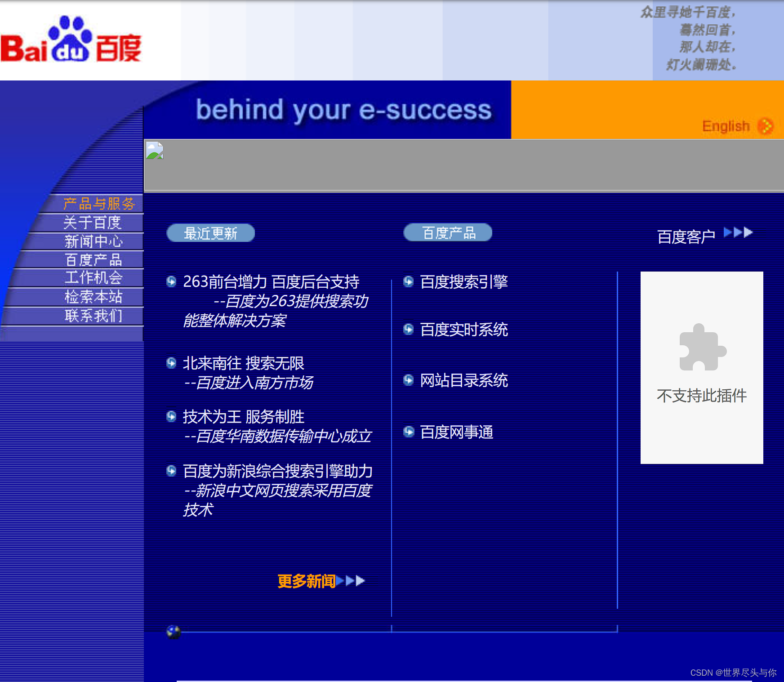
Task: Click 更多新闻 for more news
Action: [x=307, y=581]
